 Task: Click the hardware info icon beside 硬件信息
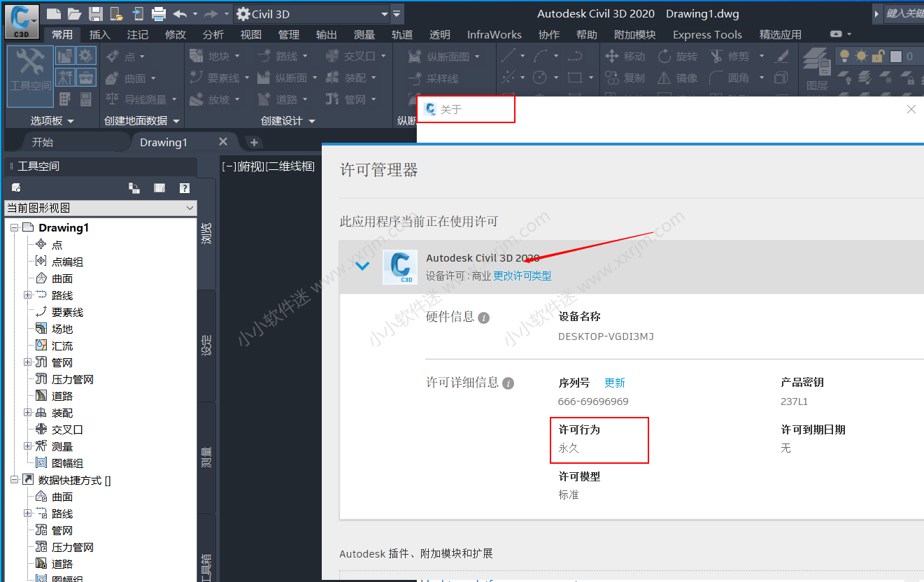tap(483, 318)
